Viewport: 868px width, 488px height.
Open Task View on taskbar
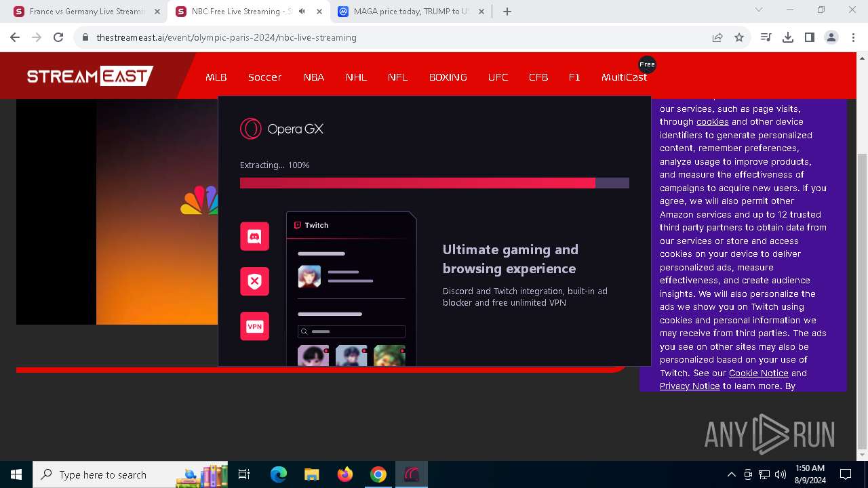point(244,474)
